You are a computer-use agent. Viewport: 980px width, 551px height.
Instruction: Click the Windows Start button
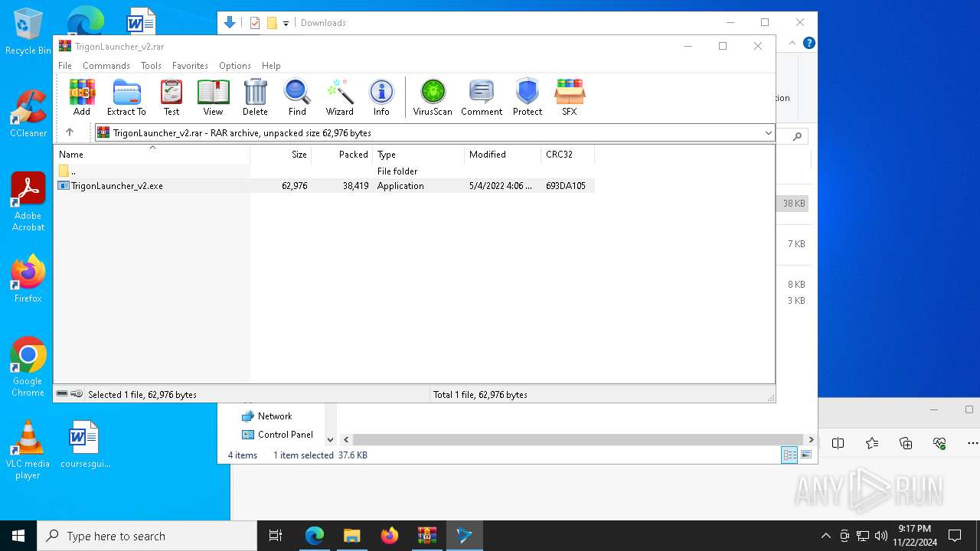pos(18,536)
